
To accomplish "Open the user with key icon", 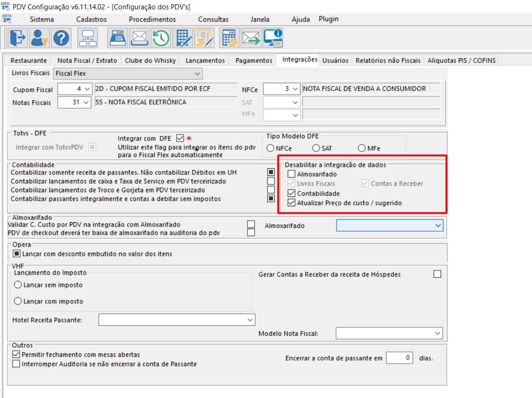I will click(x=39, y=38).
